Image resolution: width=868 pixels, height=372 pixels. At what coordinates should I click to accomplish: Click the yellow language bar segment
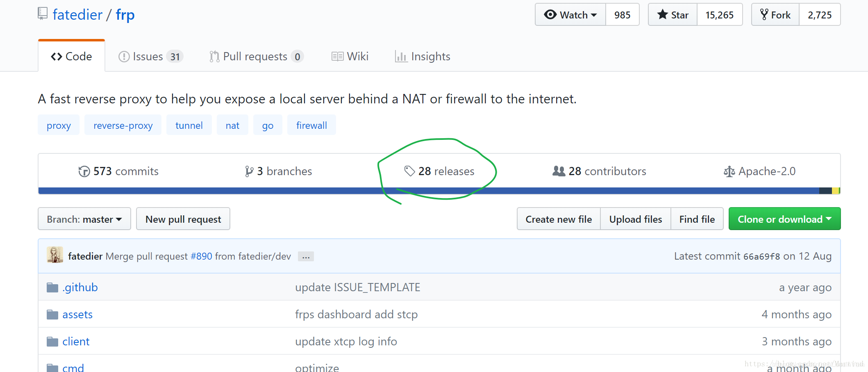click(835, 191)
